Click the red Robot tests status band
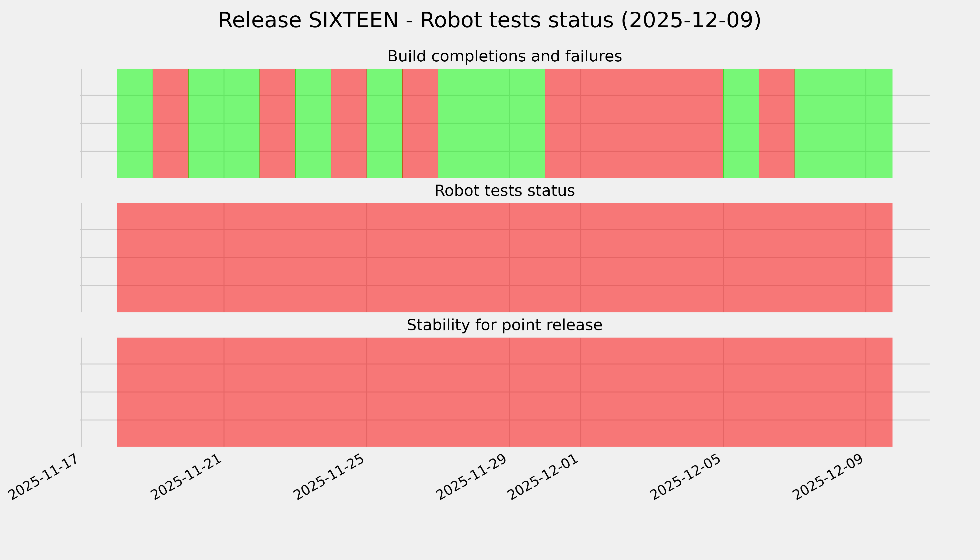980x560 pixels. (x=504, y=258)
